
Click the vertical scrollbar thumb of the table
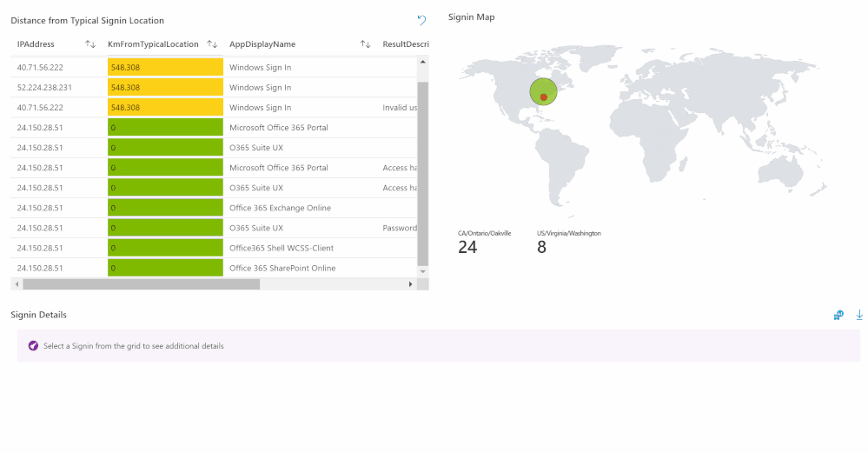423,174
